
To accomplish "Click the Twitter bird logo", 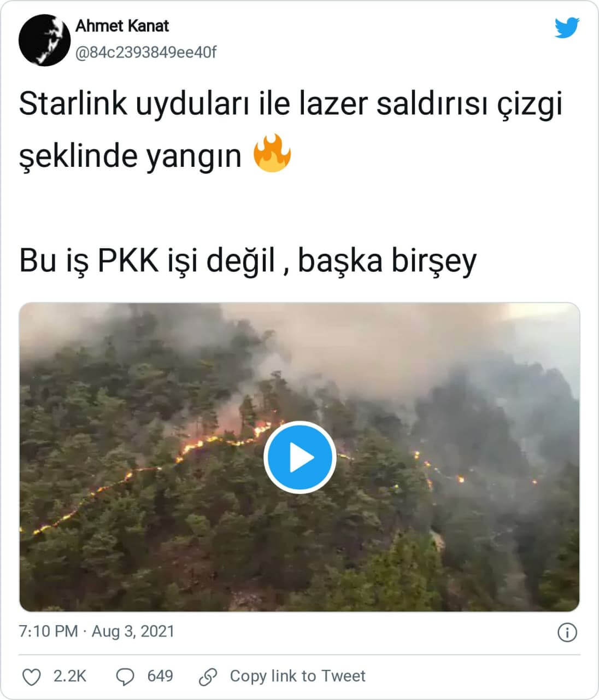I will [567, 28].
